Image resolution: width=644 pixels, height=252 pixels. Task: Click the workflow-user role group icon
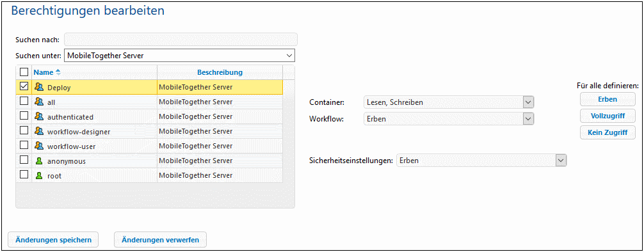coord(39,146)
